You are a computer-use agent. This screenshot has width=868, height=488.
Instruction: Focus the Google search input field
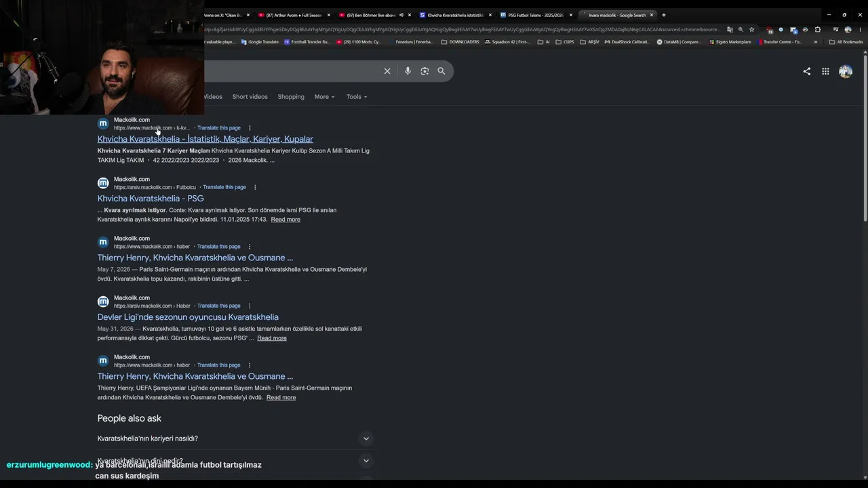(292, 71)
